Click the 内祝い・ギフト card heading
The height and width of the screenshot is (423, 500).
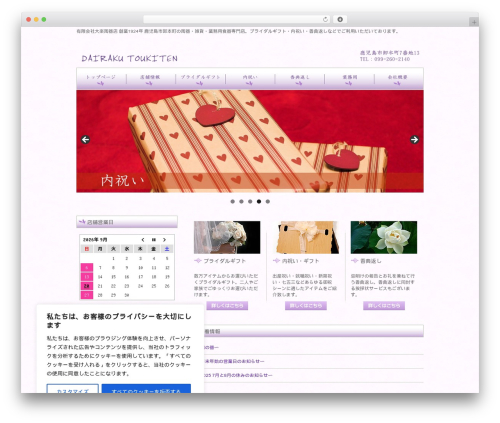point(301,261)
